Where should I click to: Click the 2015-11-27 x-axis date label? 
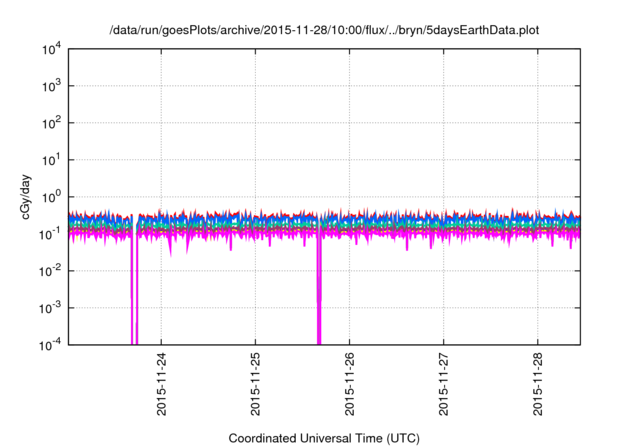coord(444,384)
